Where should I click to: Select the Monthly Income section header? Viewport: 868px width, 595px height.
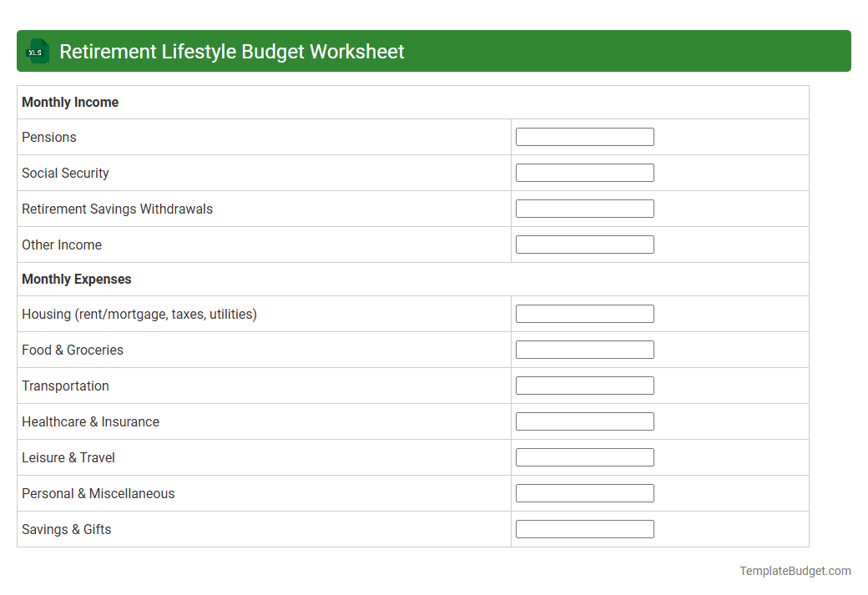[x=70, y=102]
